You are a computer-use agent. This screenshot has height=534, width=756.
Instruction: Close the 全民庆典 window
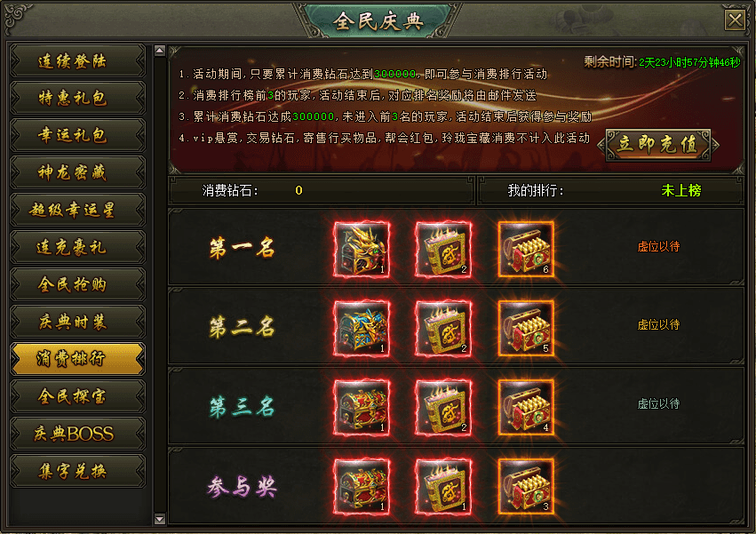coord(735,20)
